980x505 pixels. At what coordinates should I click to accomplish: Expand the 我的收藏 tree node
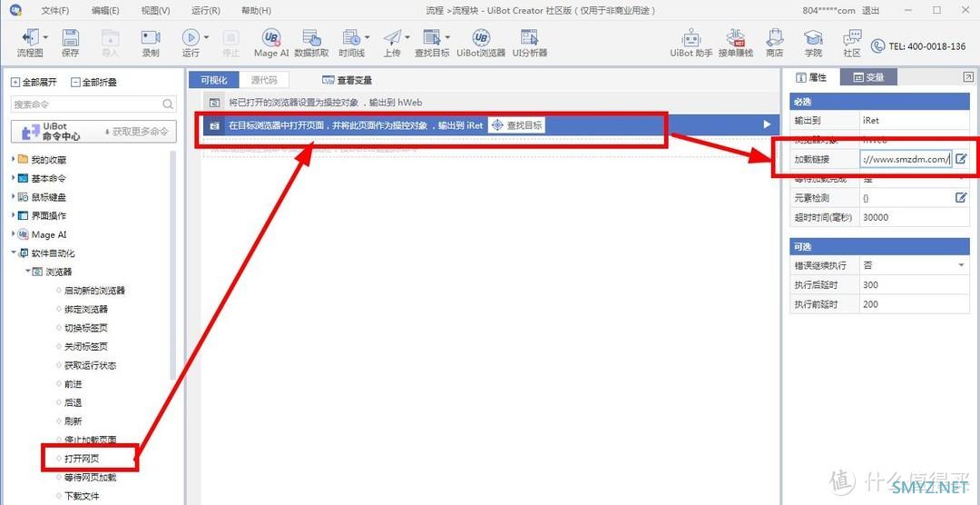coord(14,160)
